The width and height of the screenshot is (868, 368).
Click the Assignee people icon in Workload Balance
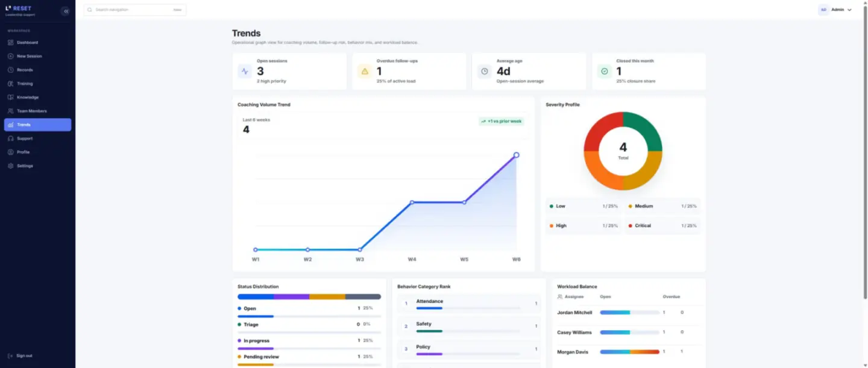560,296
